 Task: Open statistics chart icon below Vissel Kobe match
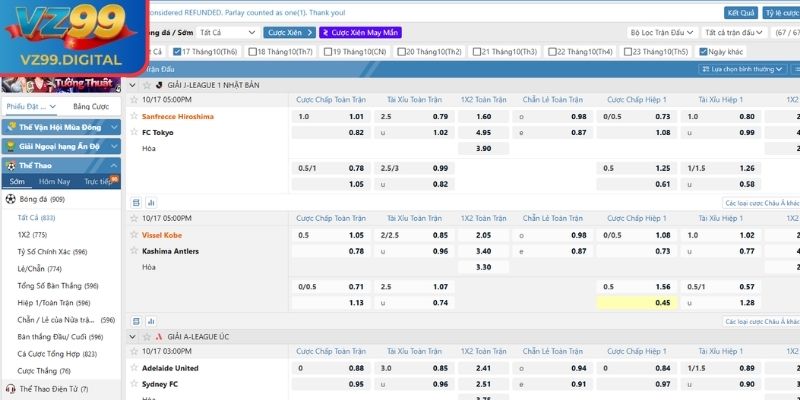pyautogui.click(x=151, y=321)
